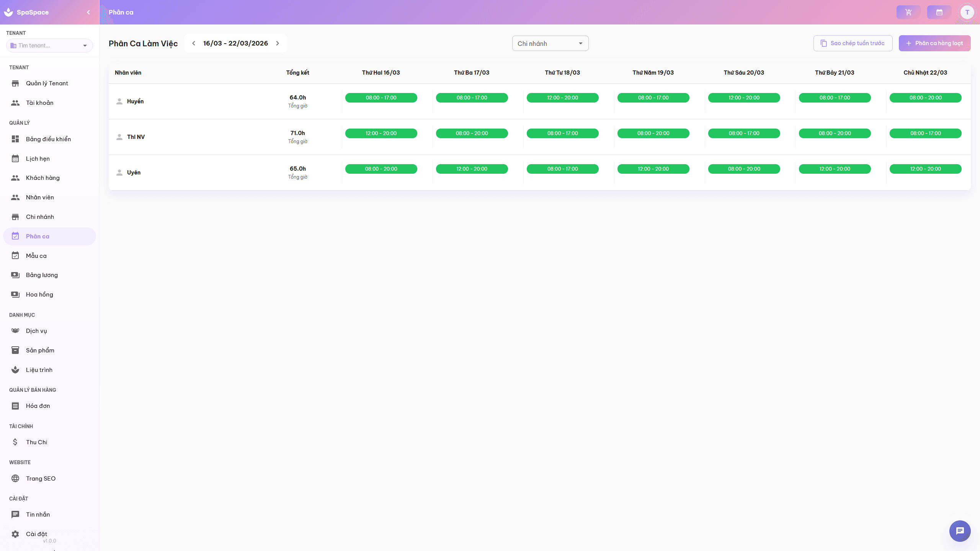Open Mẫu ca in sidebar
Image resolution: width=980 pixels, height=551 pixels.
[x=36, y=256]
